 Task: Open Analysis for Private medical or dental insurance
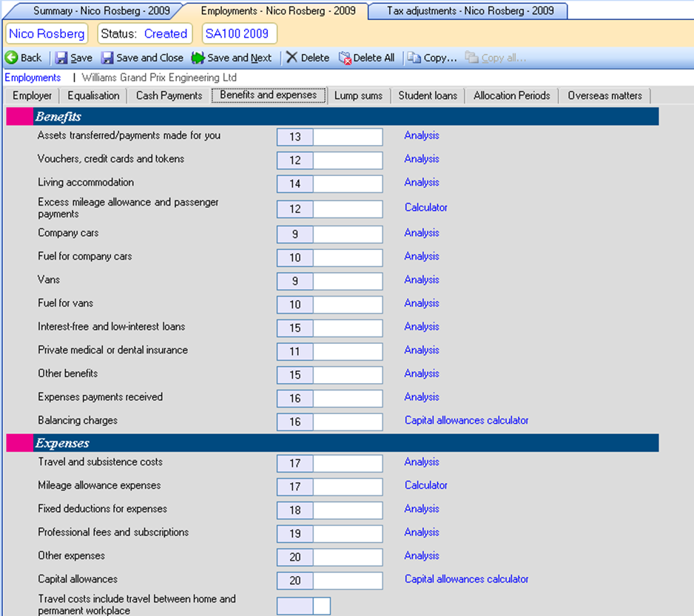coord(422,350)
